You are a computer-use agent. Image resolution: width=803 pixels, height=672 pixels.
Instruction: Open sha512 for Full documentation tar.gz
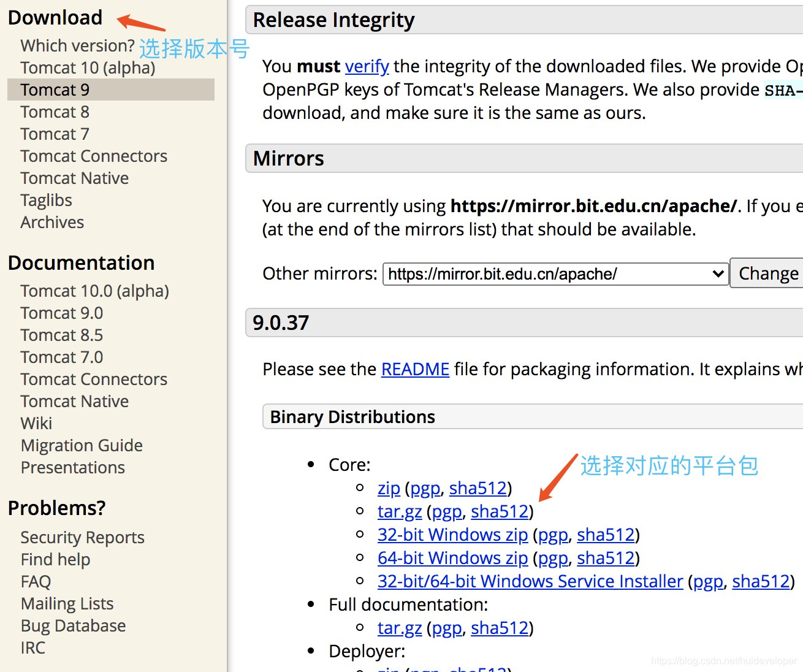coord(500,628)
